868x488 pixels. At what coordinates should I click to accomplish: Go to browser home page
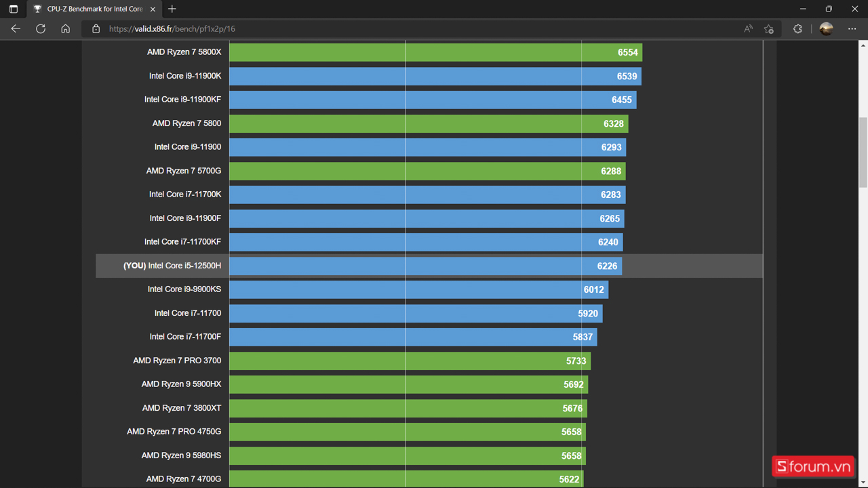pos(65,28)
